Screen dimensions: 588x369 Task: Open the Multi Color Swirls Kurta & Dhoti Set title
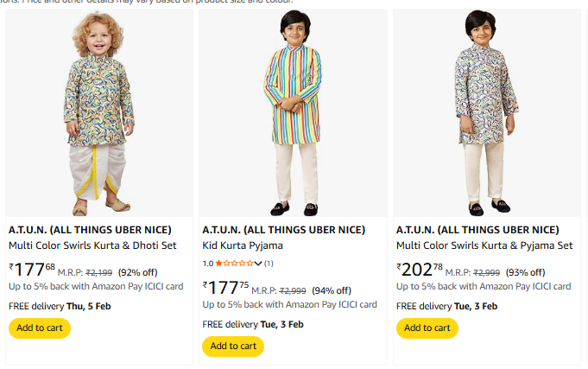pyautogui.click(x=92, y=245)
